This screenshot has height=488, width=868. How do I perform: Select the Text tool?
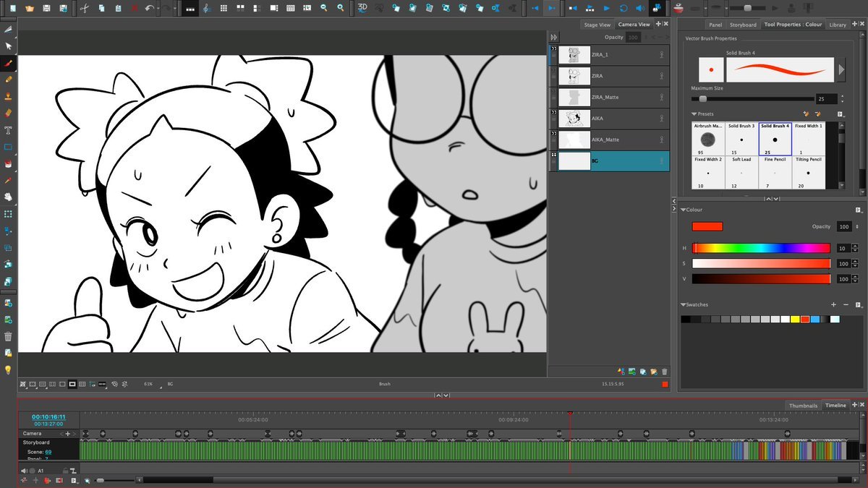pos(9,130)
